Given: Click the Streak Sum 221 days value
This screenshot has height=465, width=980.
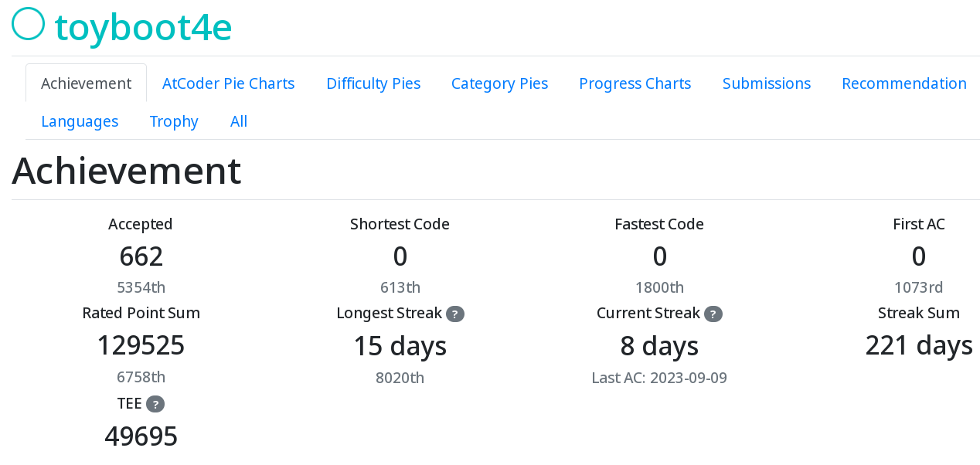Looking at the screenshot, I should [x=919, y=345].
